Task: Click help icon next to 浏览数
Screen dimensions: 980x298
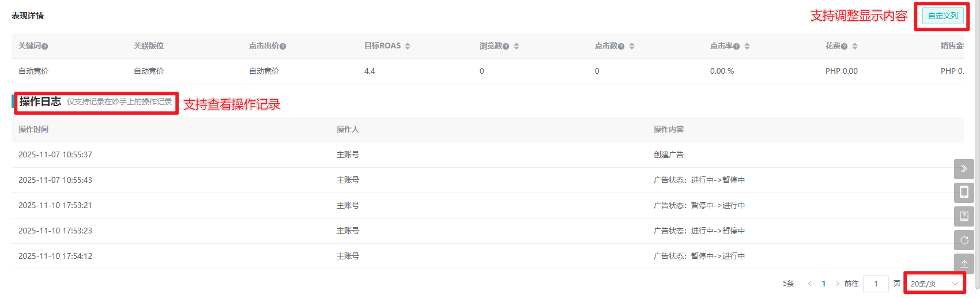Action: [506, 47]
